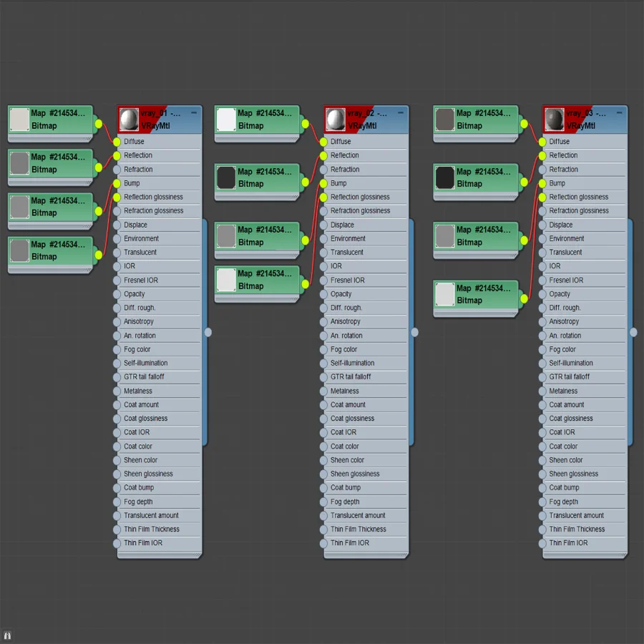Click the Reflection glossiness socket on vray_02

click(323, 197)
